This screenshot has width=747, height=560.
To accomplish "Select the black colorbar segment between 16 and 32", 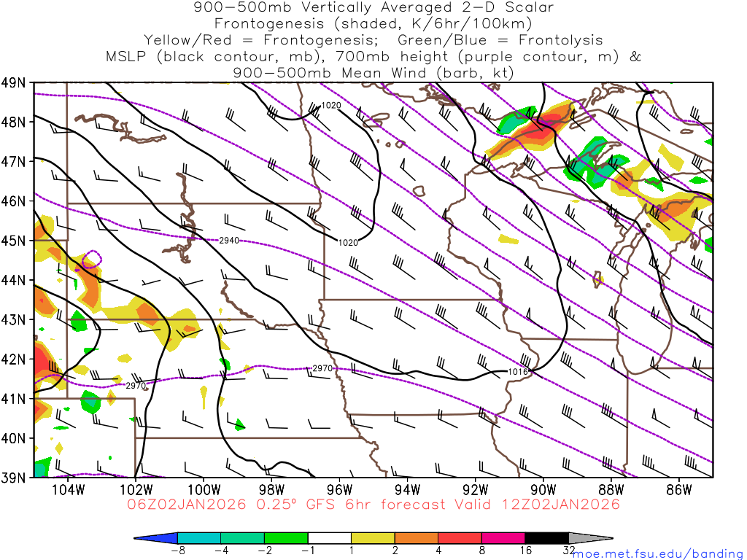I will click(x=546, y=538).
